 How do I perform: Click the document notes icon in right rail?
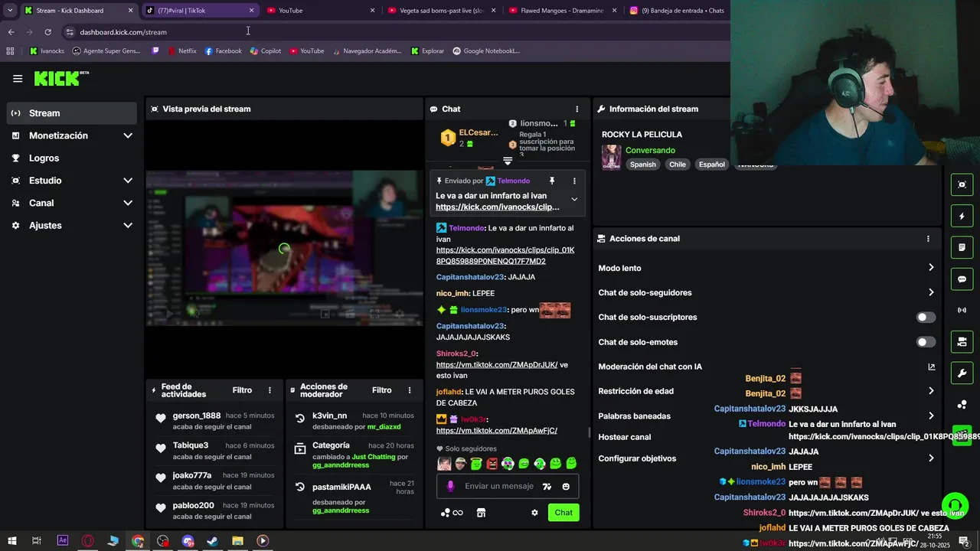point(962,248)
